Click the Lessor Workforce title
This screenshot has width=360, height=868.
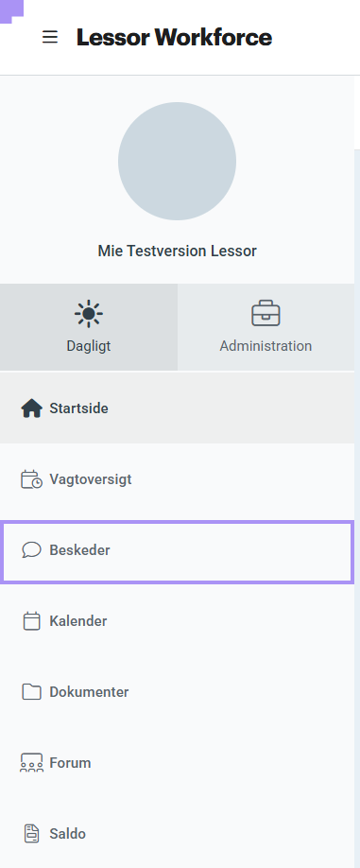click(x=174, y=37)
